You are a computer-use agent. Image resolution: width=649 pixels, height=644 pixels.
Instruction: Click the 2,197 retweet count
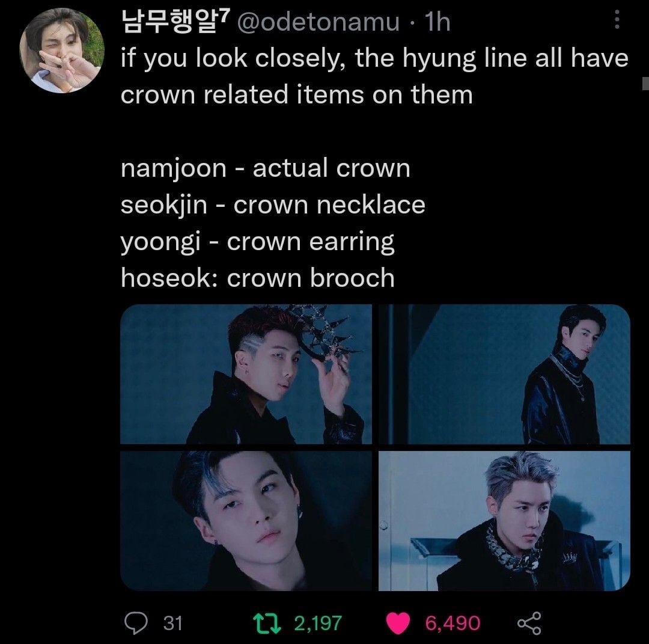pos(318,623)
